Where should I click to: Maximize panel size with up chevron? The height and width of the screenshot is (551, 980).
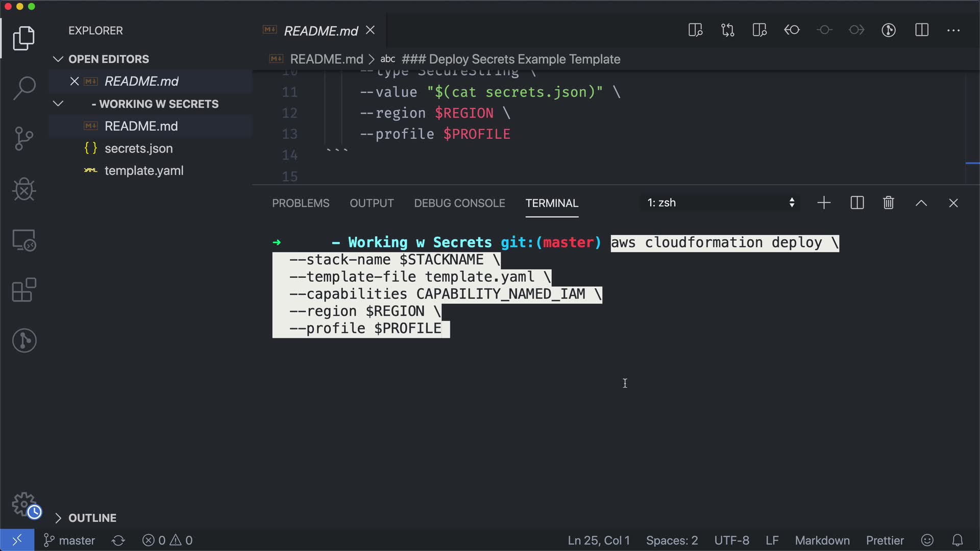(921, 203)
